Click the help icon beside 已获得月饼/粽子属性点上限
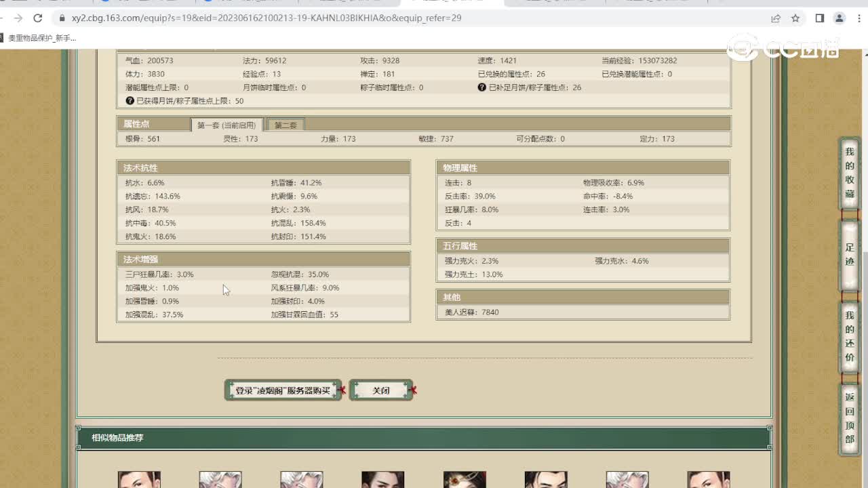The width and height of the screenshot is (868, 488). (x=130, y=101)
